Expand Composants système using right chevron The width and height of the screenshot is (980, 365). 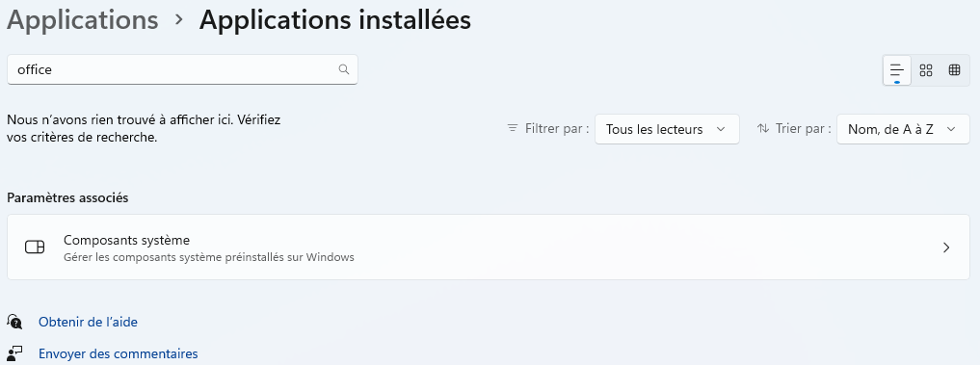[x=946, y=248]
